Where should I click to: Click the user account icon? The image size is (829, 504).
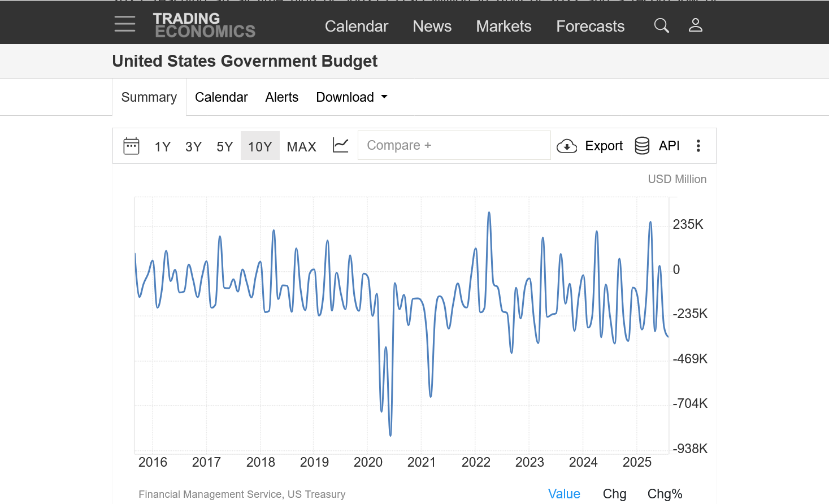point(695,25)
